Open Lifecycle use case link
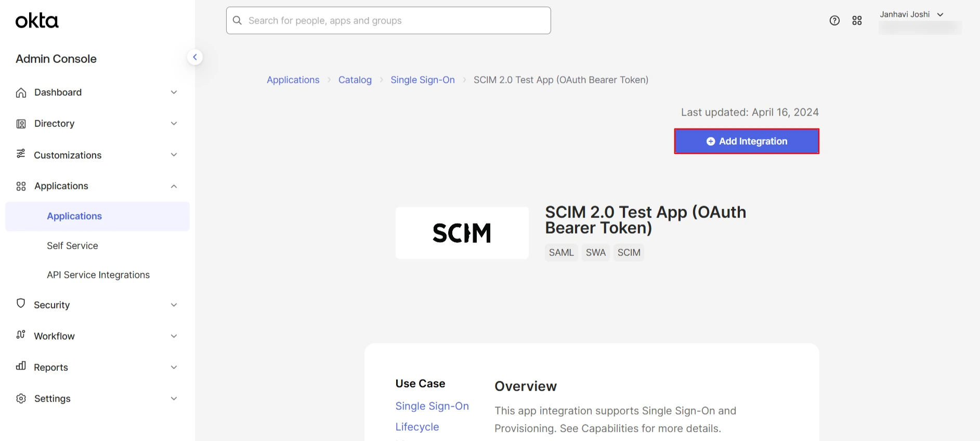Screen dimensions: 980x441 pos(417,427)
